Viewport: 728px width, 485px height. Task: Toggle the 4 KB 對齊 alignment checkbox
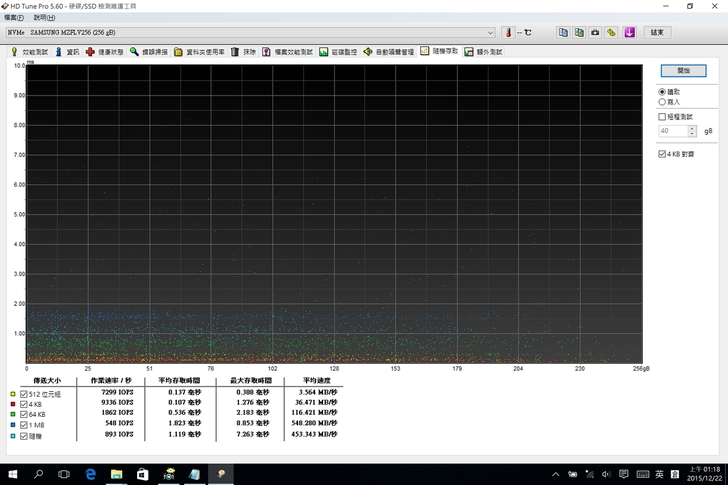click(x=662, y=154)
